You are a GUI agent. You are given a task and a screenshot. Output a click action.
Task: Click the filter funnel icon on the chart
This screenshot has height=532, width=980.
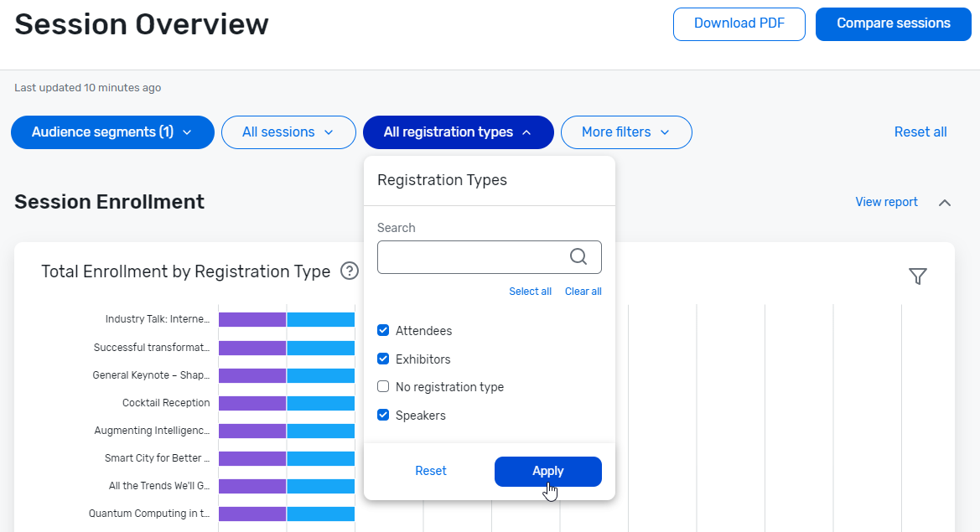point(918,276)
